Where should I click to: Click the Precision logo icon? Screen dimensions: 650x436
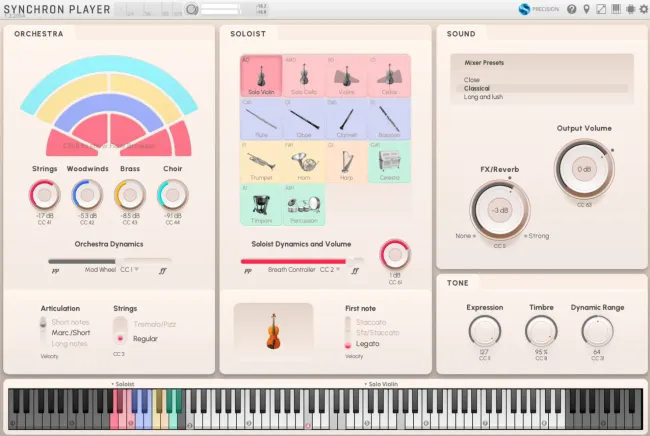pos(524,9)
